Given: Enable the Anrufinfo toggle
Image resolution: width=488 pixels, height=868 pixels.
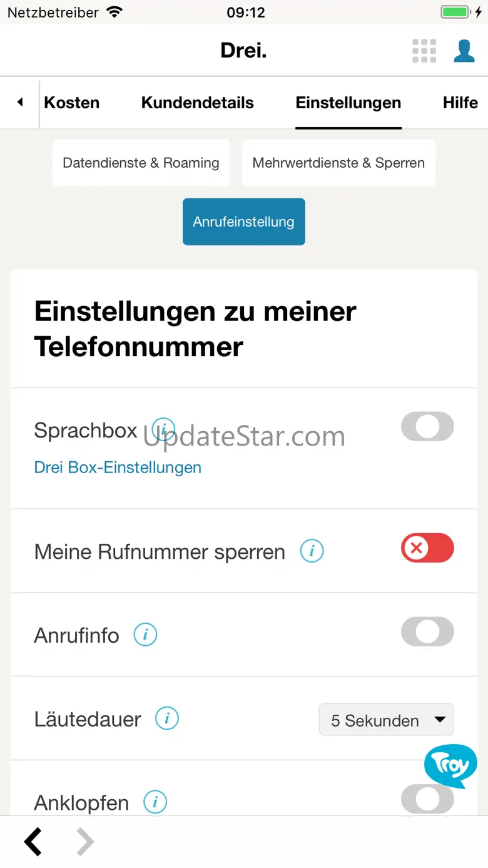Looking at the screenshot, I should [427, 631].
